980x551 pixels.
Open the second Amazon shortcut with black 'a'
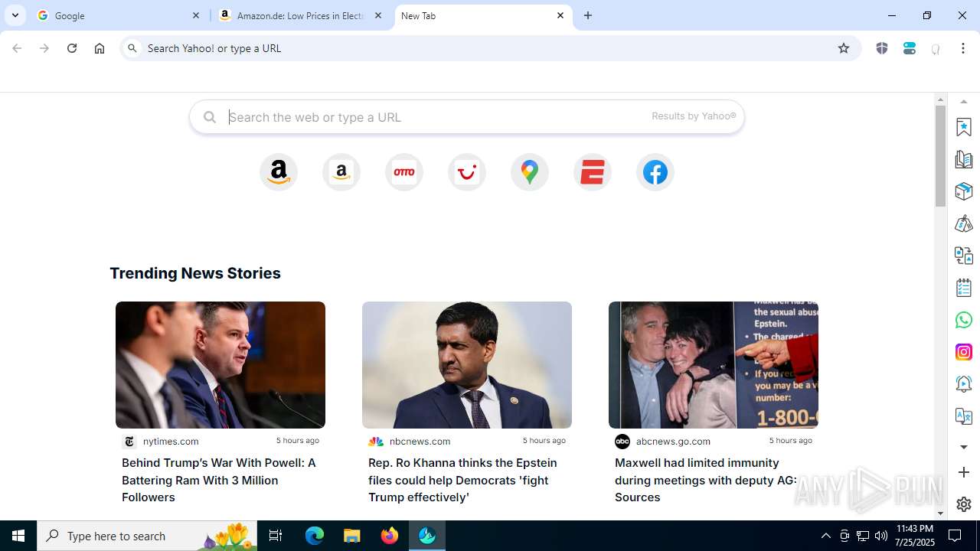341,172
